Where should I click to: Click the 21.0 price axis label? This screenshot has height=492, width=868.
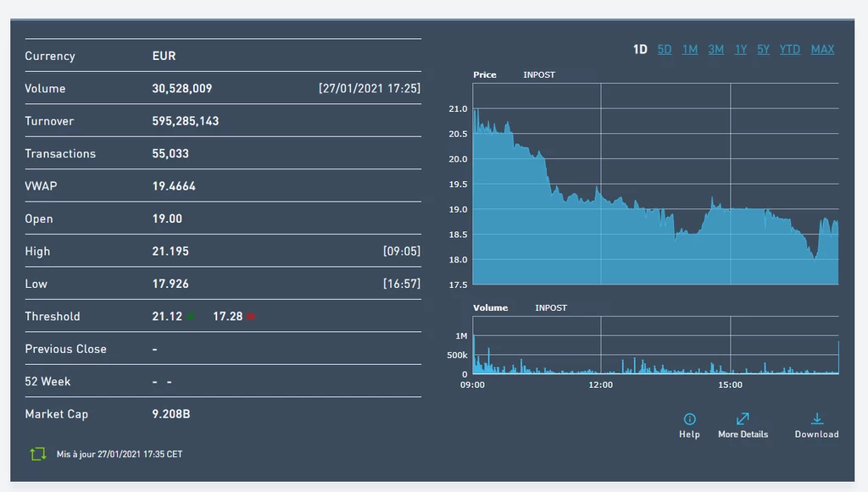[x=458, y=109]
